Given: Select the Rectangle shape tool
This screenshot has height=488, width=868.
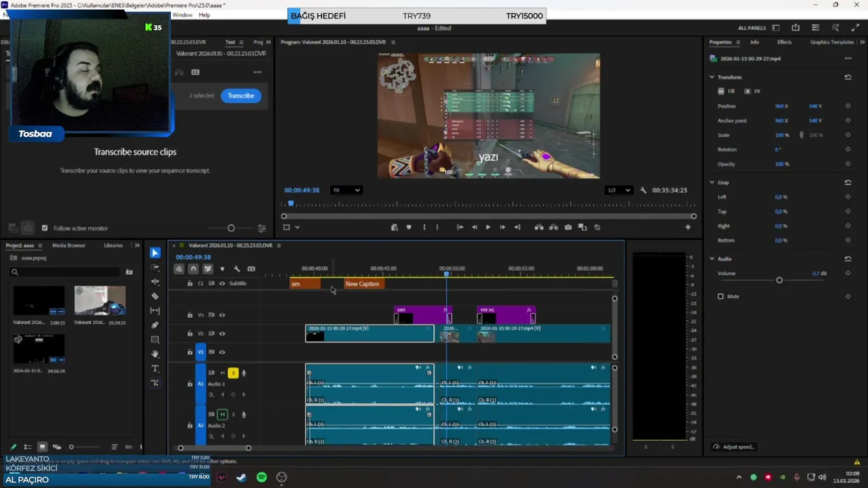Looking at the screenshot, I should click(x=155, y=340).
